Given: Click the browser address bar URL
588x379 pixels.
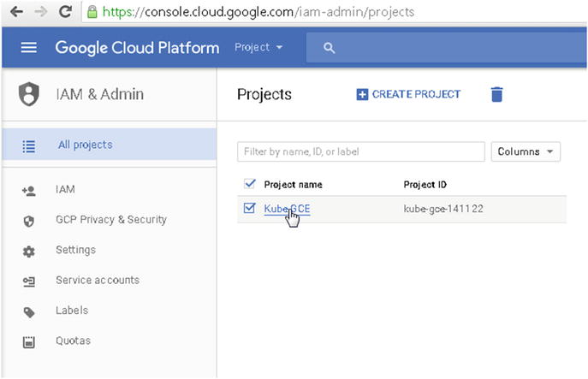Looking at the screenshot, I should (x=257, y=13).
